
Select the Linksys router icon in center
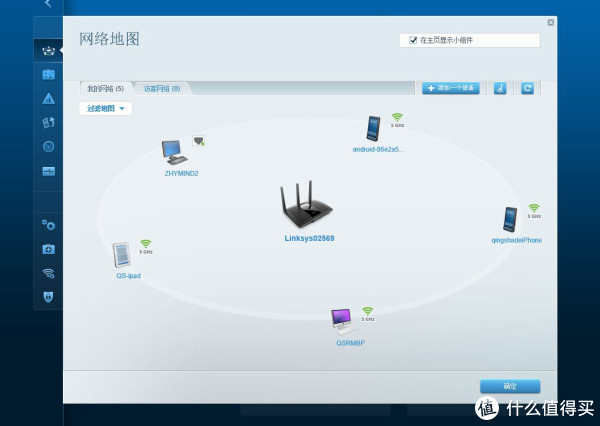click(306, 205)
